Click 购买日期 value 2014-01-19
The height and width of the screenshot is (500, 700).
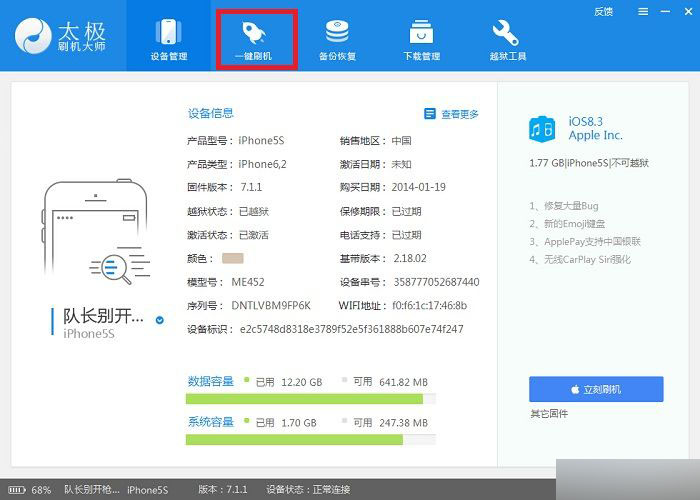[x=418, y=187]
